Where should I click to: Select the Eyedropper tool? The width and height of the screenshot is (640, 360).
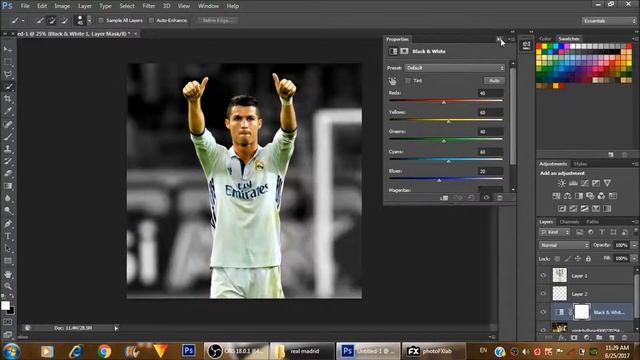(8, 111)
